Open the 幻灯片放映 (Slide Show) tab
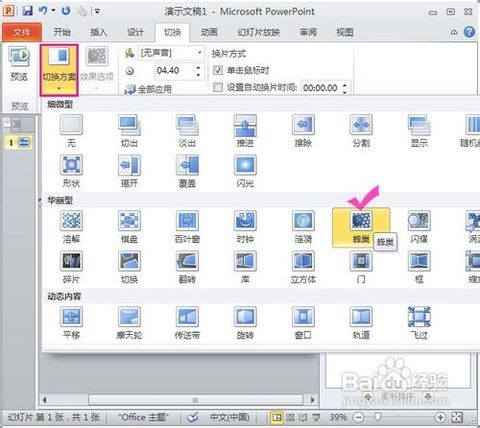The image size is (480, 428). [x=258, y=32]
